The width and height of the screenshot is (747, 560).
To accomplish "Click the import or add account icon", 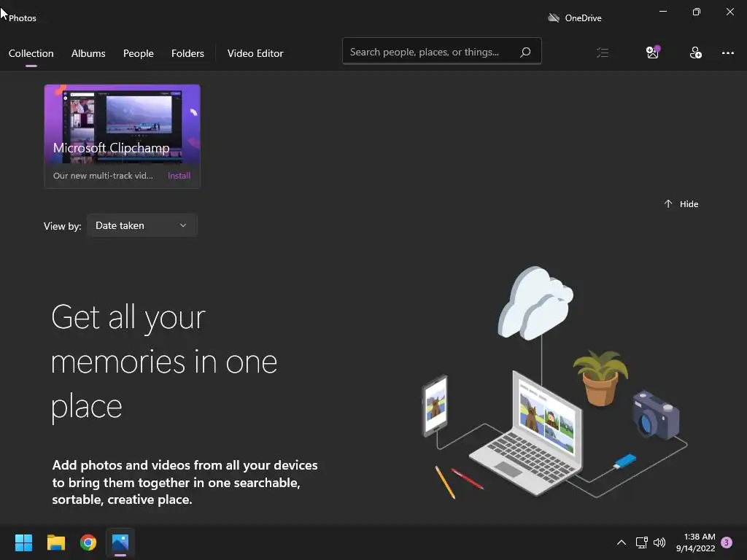I will tap(695, 52).
